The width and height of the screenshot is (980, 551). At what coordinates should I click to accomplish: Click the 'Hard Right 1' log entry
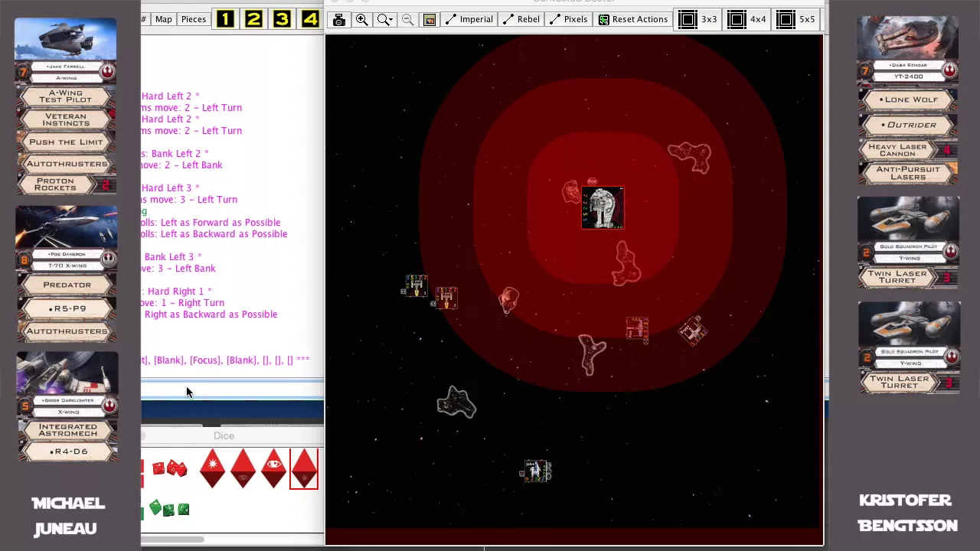pyautogui.click(x=176, y=292)
